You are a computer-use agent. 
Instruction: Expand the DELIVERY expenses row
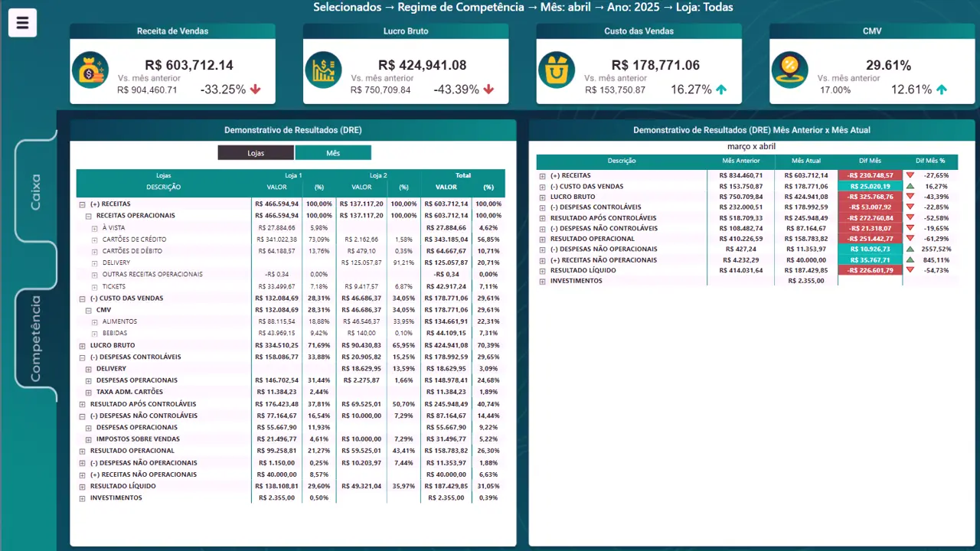tap(89, 369)
